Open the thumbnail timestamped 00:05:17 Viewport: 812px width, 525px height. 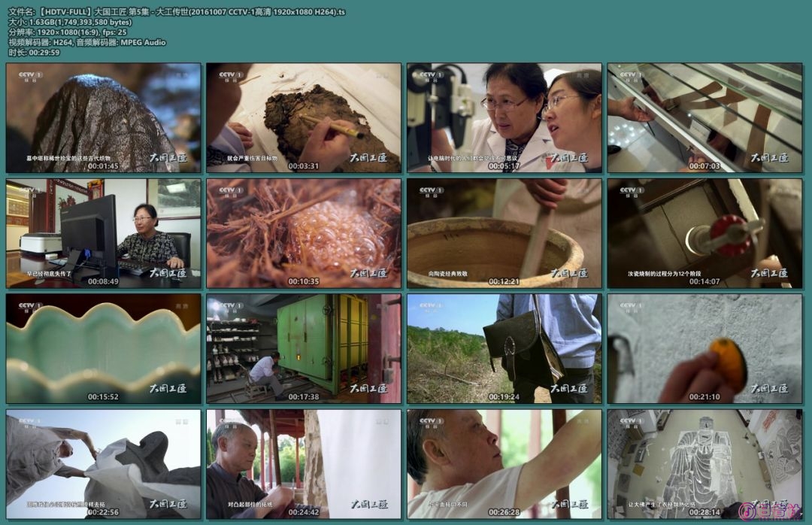[x=504, y=117]
